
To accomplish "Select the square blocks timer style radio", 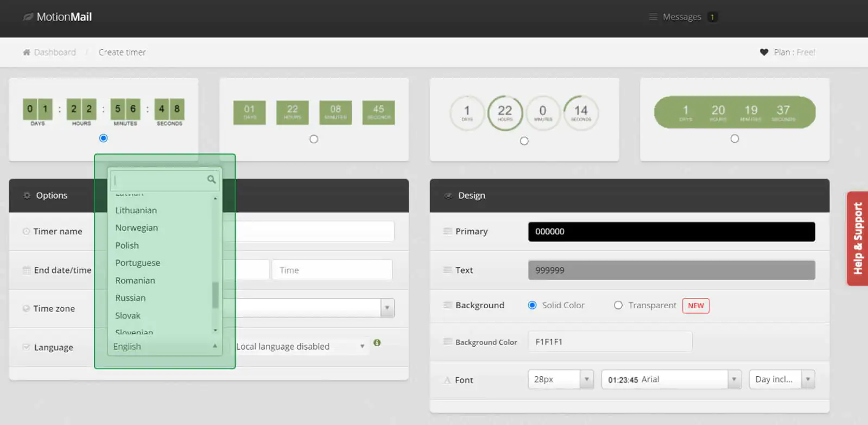I will [314, 139].
